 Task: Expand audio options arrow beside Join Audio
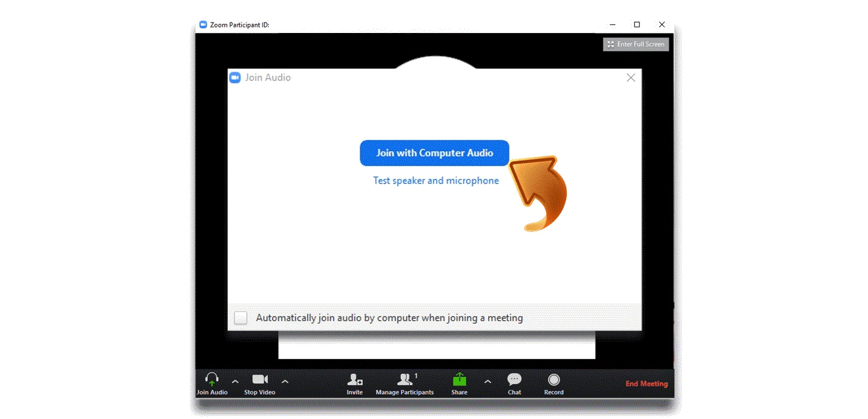[x=235, y=382]
